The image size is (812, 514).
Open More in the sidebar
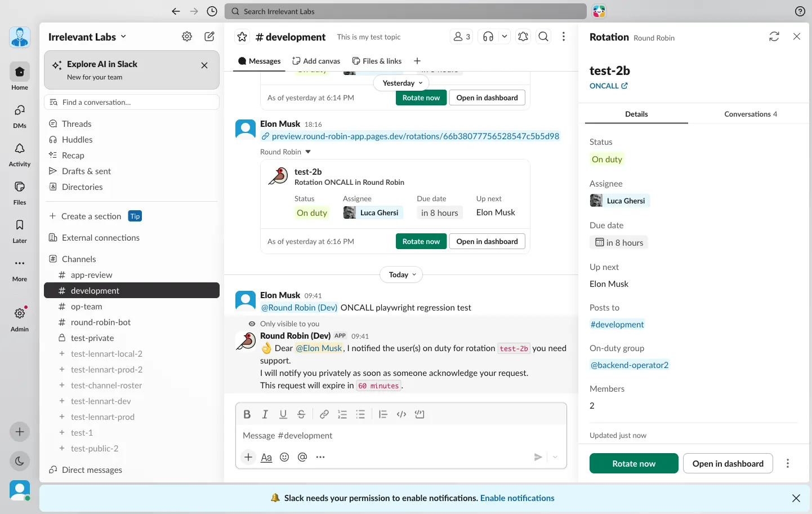pyautogui.click(x=20, y=268)
